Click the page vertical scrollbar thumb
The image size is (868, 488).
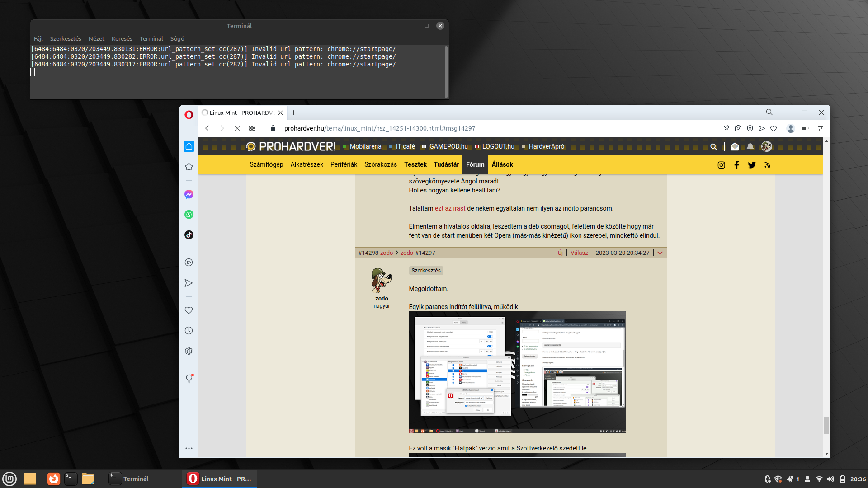(x=826, y=425)
